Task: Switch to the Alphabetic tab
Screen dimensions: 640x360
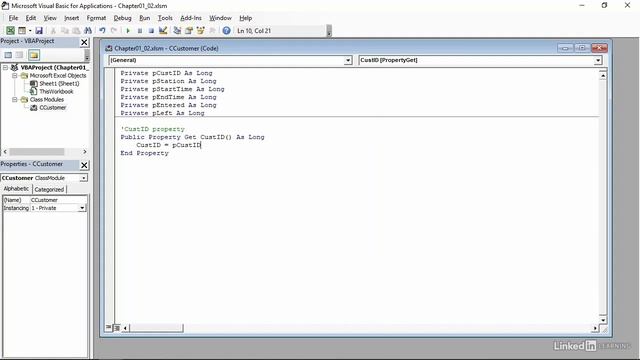Action: click(16, 189)
